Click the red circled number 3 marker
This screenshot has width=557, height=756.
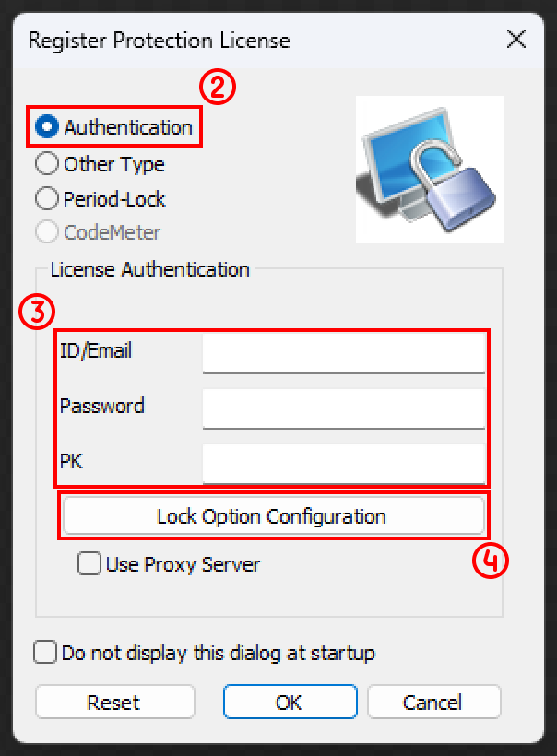coord(37,312)
